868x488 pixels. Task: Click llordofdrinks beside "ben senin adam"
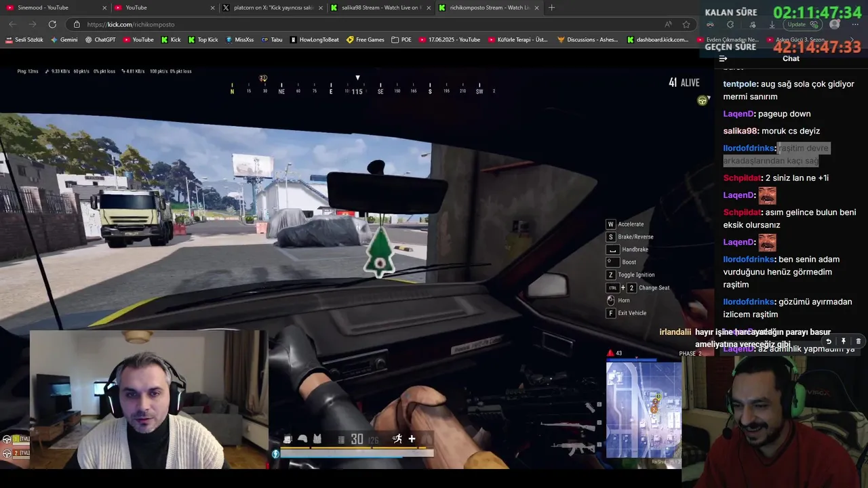point(749,259)
